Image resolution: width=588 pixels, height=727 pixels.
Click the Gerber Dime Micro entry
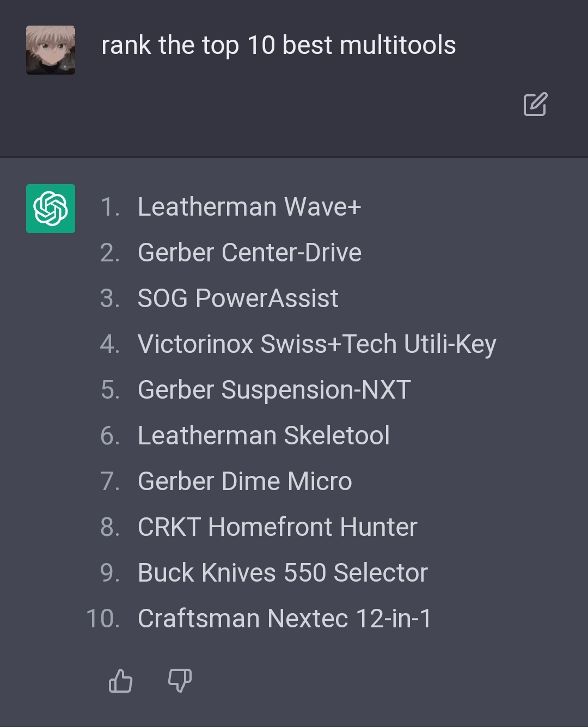(x=245, y=481)
